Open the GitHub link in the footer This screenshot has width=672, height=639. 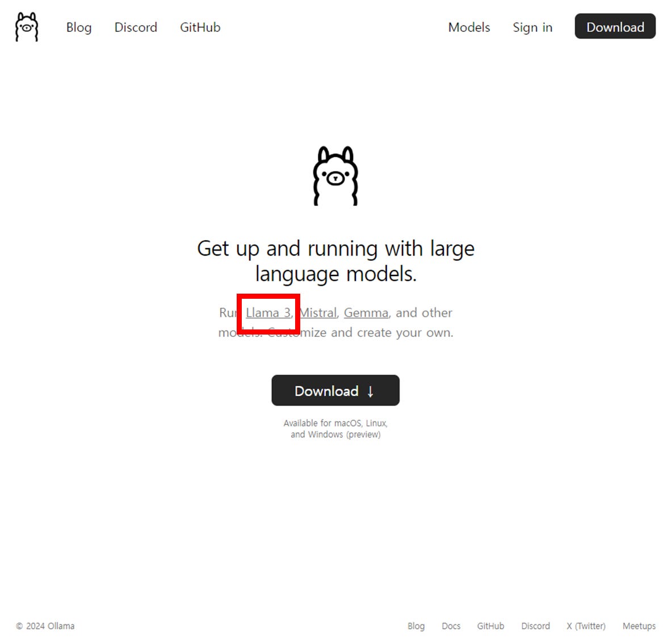(x=490, y=626)
